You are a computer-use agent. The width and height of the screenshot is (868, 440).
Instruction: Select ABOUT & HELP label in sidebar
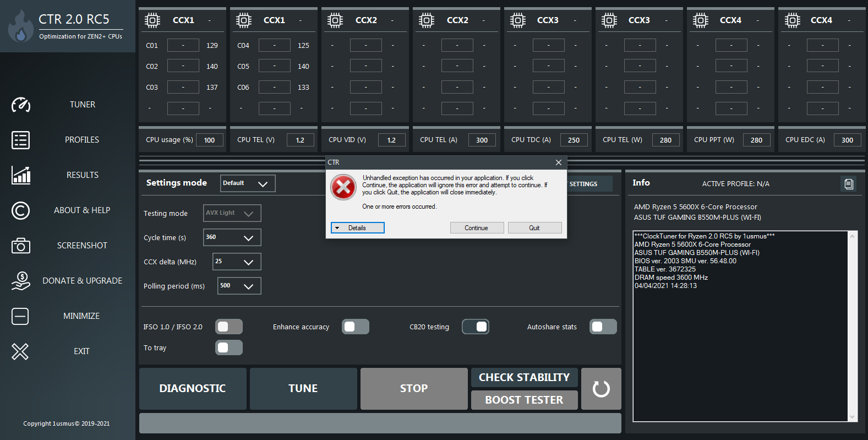(82, 210)
